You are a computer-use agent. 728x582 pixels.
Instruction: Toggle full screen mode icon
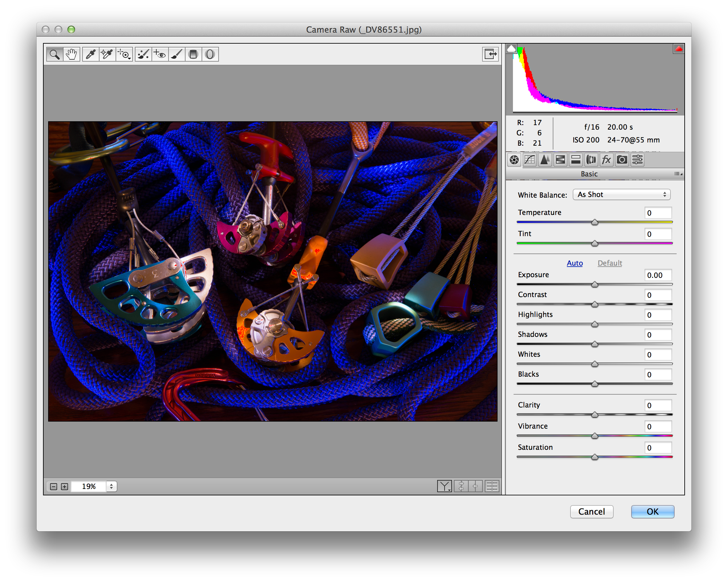coord(490,54)
